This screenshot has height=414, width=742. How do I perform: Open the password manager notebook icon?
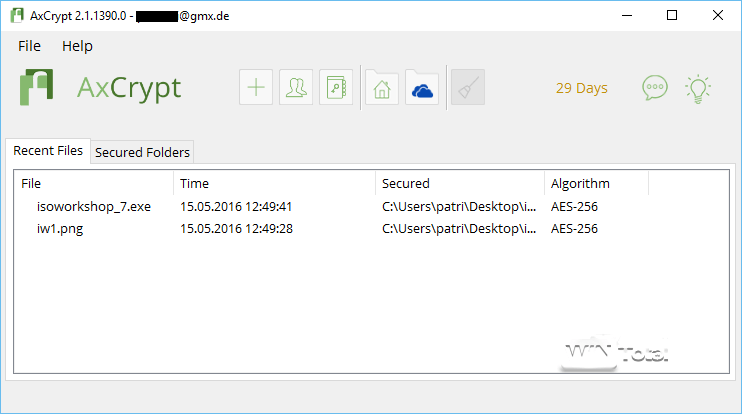tap(336, 88)
